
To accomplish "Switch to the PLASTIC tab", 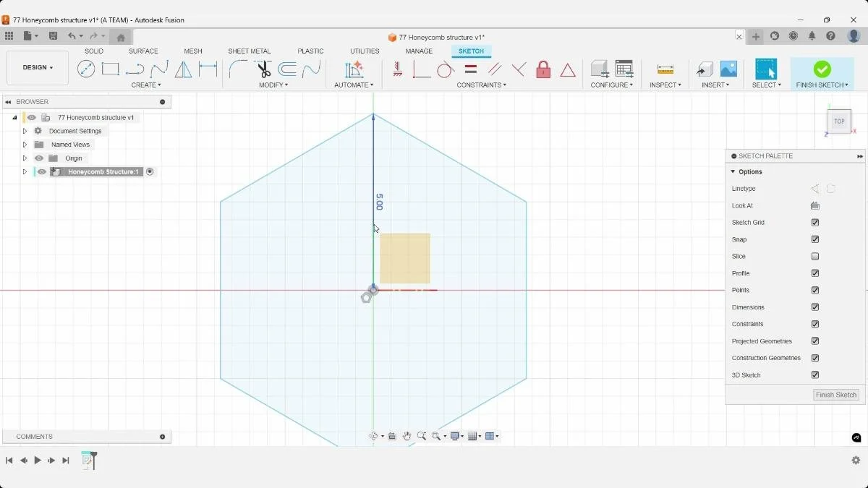I will pyautogui.click(x=310, y=51).
